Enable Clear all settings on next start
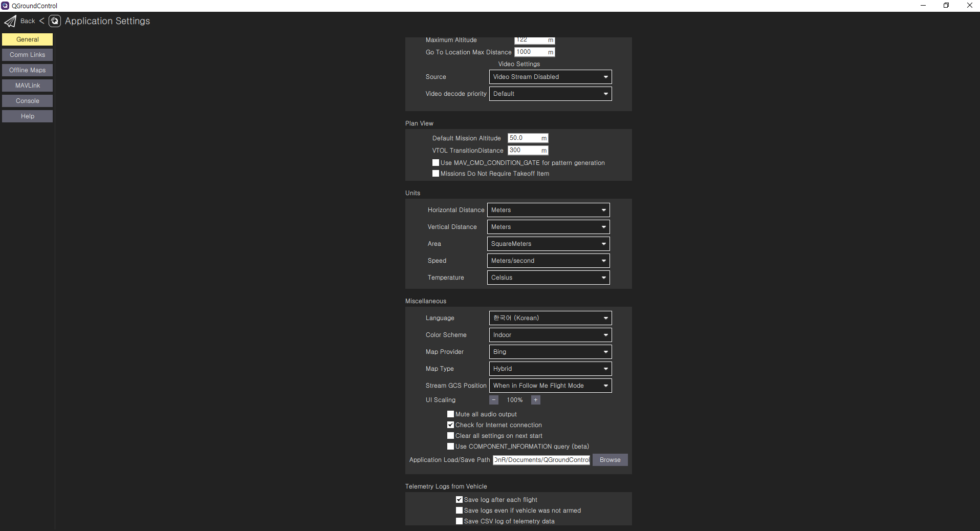Viewport: 980px width, 531px height. click(x=450, y=435)
